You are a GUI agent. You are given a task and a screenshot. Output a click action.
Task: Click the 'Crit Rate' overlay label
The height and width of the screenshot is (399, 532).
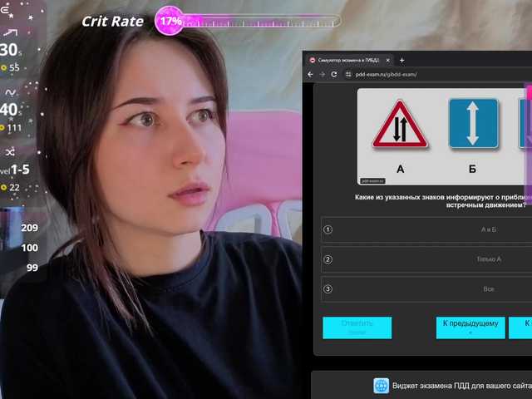tap(113, 22)
